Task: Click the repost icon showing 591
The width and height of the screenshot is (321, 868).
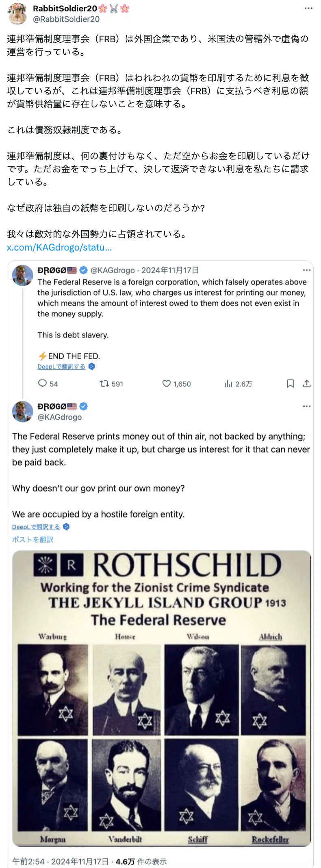Action: tap(104, 384)
